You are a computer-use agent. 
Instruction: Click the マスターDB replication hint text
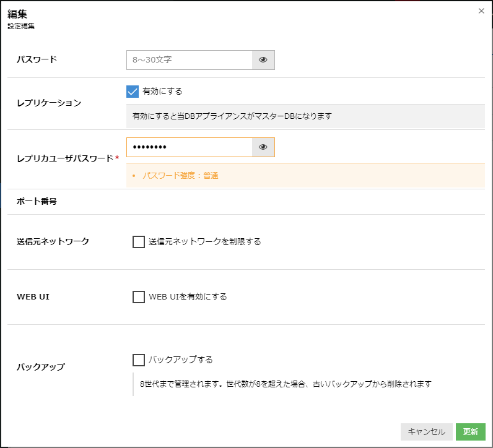click(232, 116)
